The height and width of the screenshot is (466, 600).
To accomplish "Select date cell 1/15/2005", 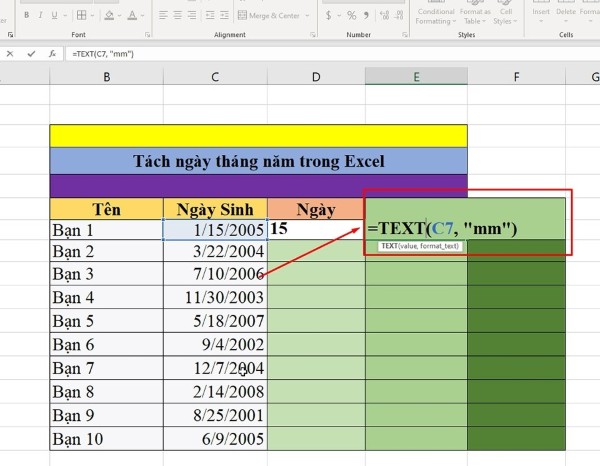I will [x=215, y=230].
